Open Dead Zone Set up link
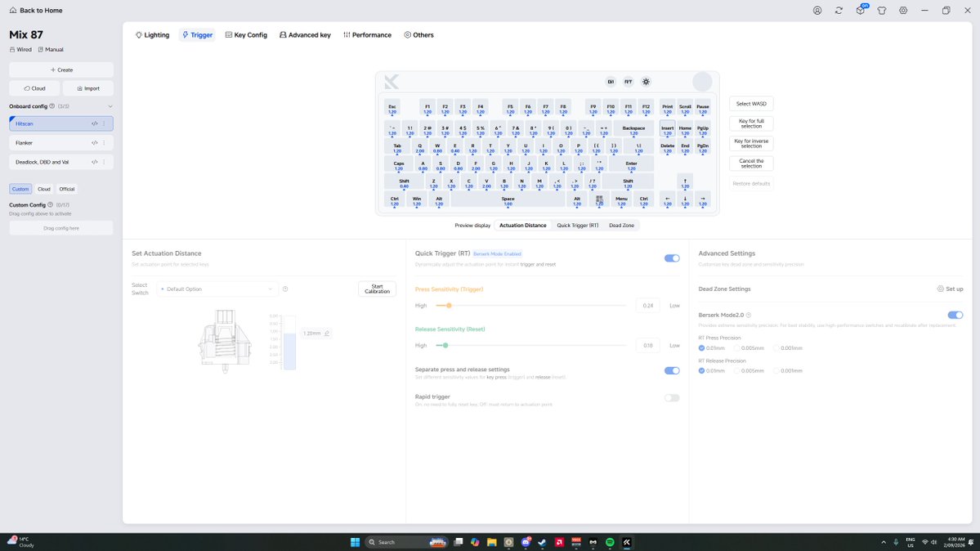The image size is (980, 551). (950, 289)
